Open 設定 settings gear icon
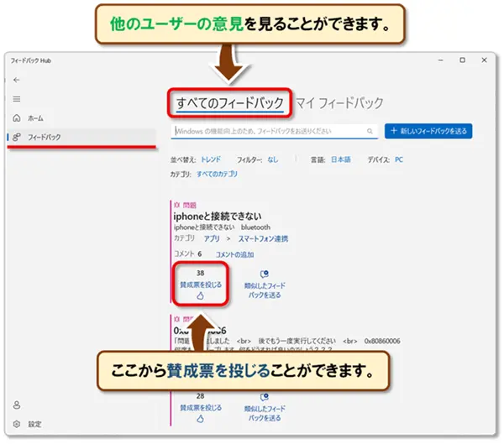 coord(17,424)
